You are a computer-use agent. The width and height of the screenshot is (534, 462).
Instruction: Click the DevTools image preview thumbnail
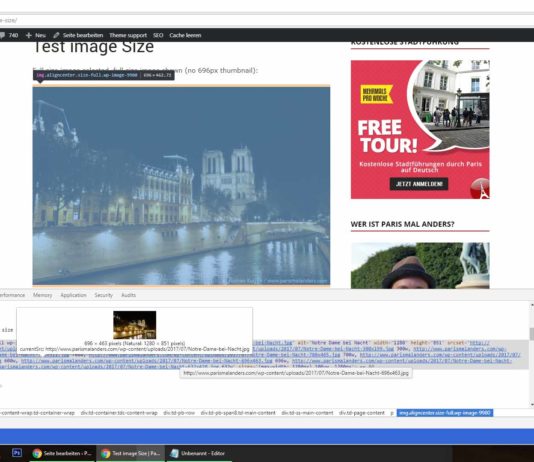135,325
